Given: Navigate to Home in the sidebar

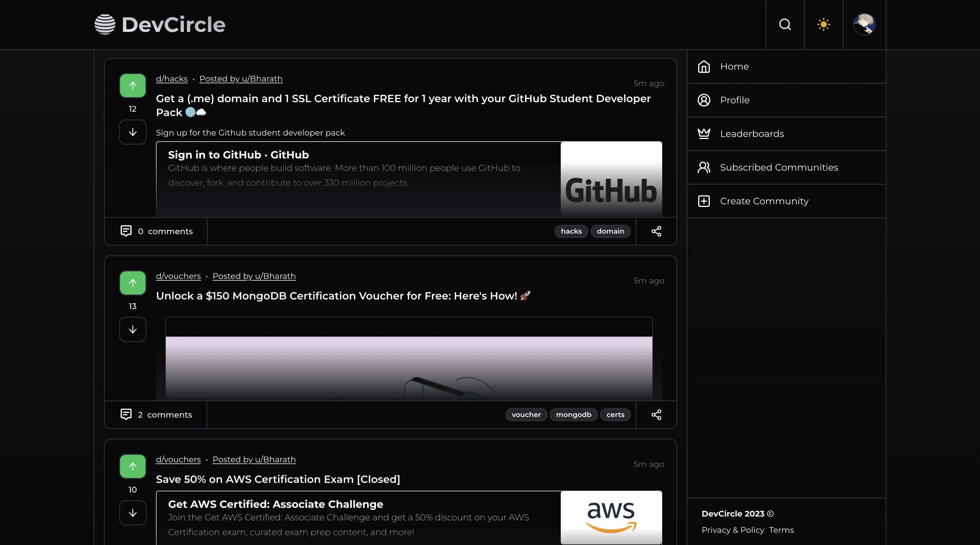Looking at the screenshot, I should tap(786, 67).
